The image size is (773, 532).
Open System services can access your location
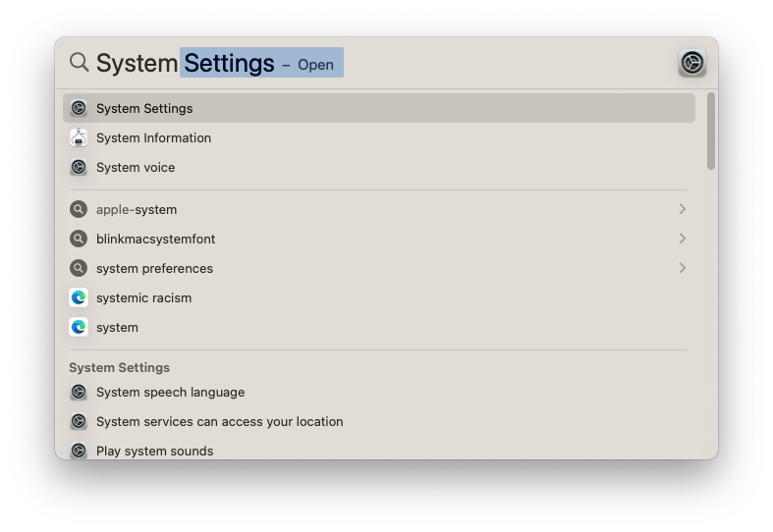click(x=219, y=422)
